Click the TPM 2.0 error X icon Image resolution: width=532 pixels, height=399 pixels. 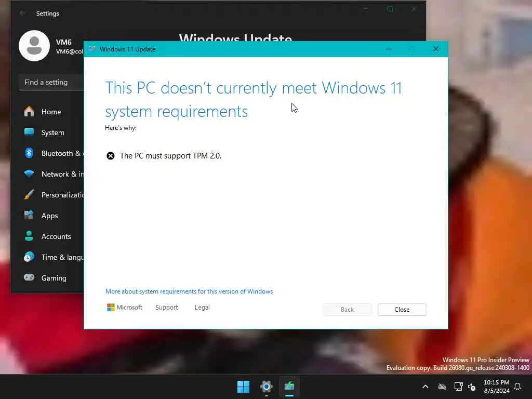(x=111, y=156)
